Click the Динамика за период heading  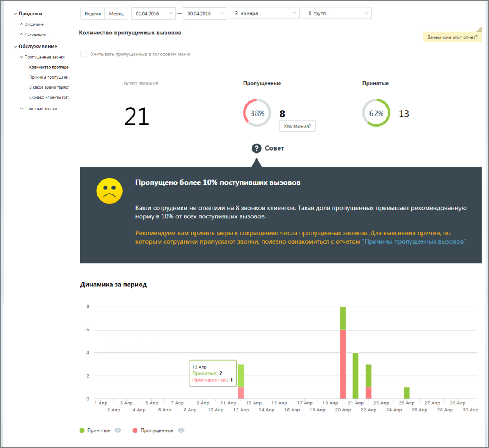(113, 285)
